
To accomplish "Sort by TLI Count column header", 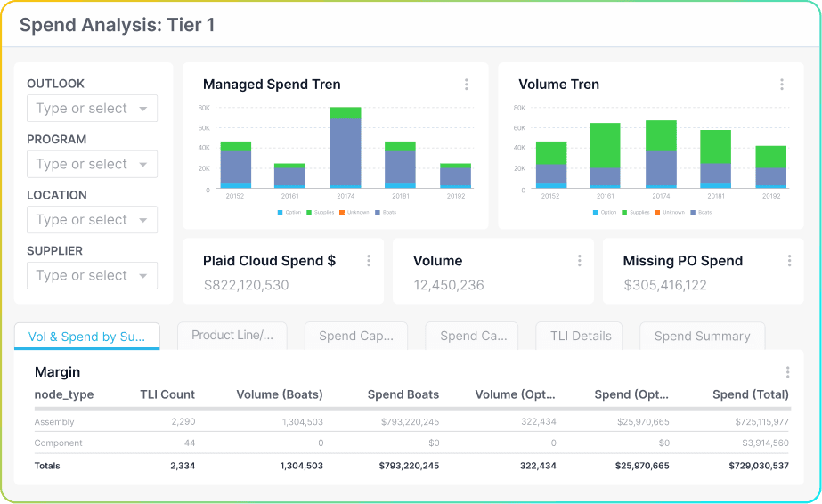I will coord(167,394).
